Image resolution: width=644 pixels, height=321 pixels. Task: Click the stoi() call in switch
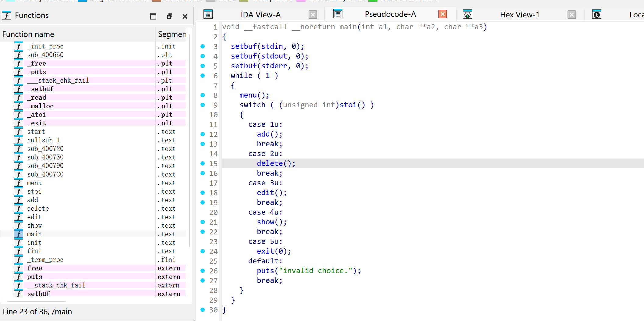[x=352, y=105]
